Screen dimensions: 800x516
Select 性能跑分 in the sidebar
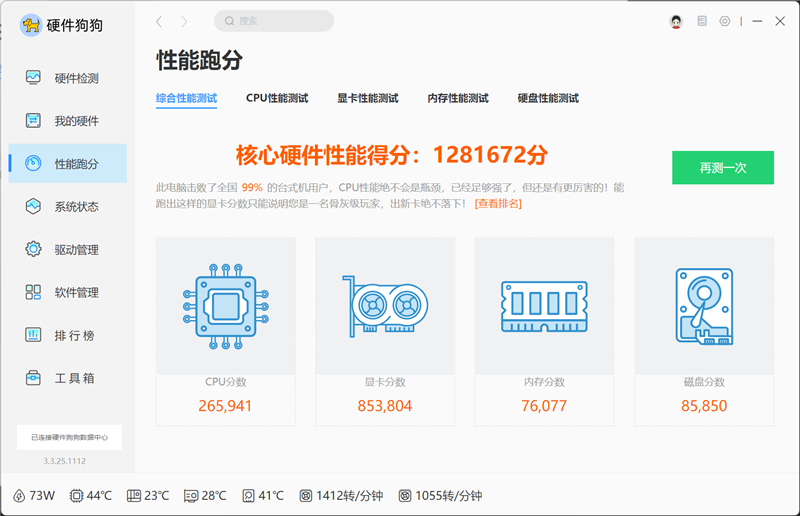pyautogui.click(x=67, y=163)
